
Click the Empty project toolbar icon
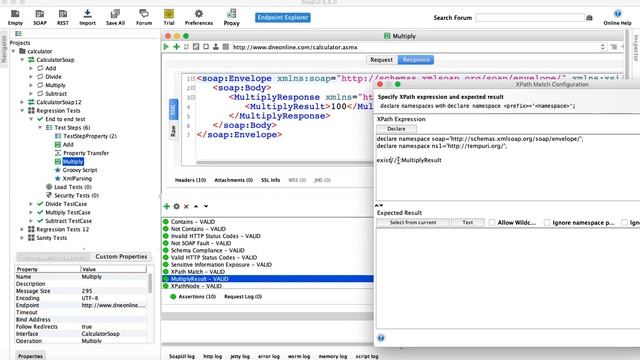[15, 18]
